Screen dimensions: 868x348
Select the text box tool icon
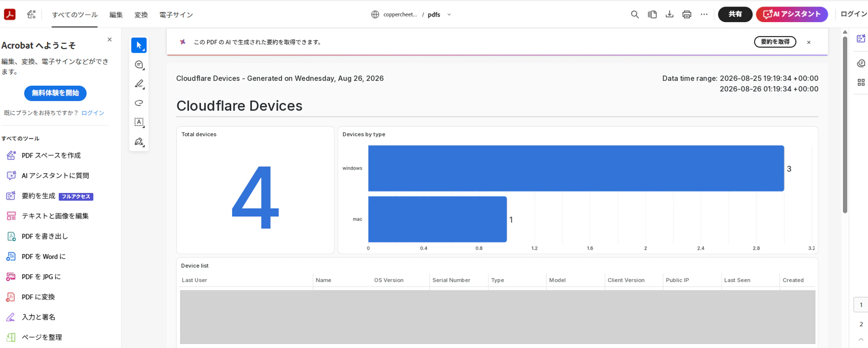click(x=139, y=122)
